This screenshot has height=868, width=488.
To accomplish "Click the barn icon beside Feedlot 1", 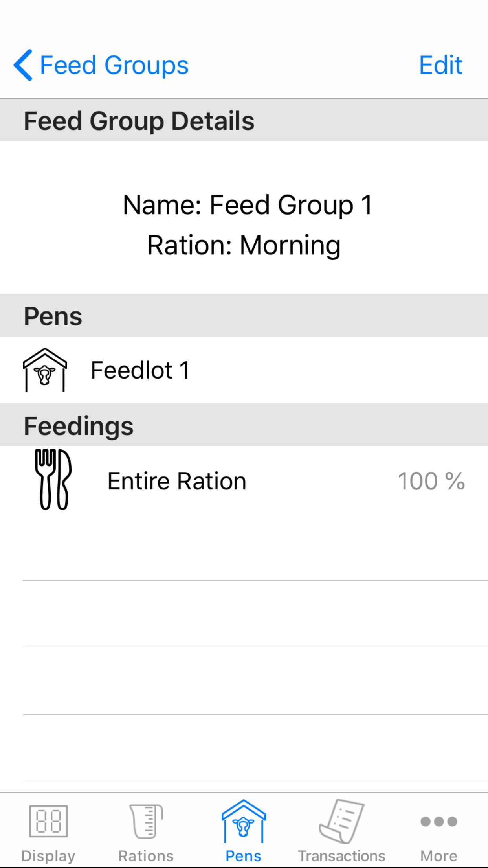I will pyautogui.click(x=45, y=370).
